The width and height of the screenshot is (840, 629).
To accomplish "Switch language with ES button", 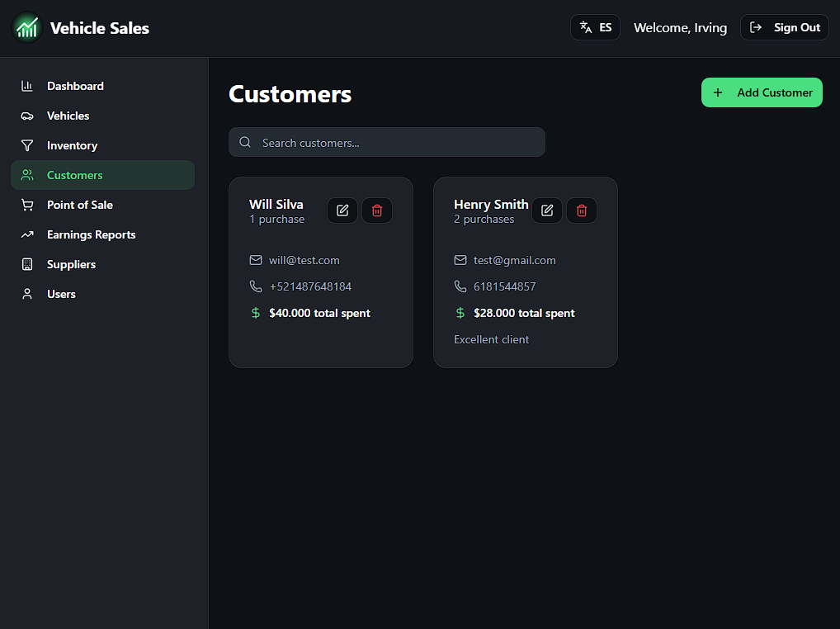I will [595, 27].
